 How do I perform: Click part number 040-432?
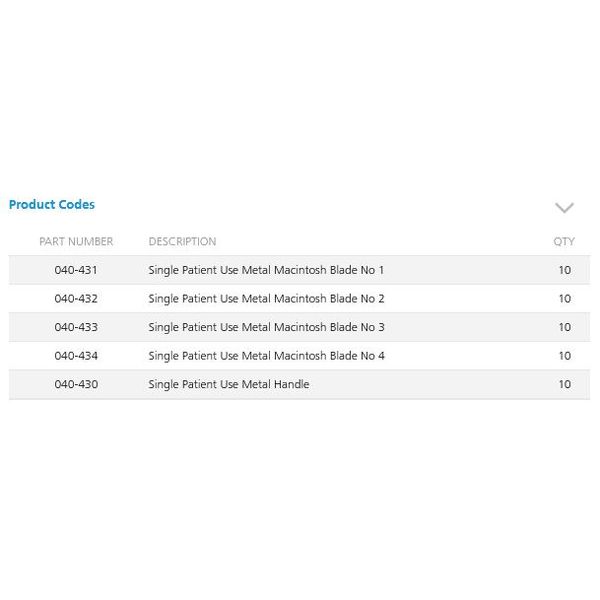[76, 298]
